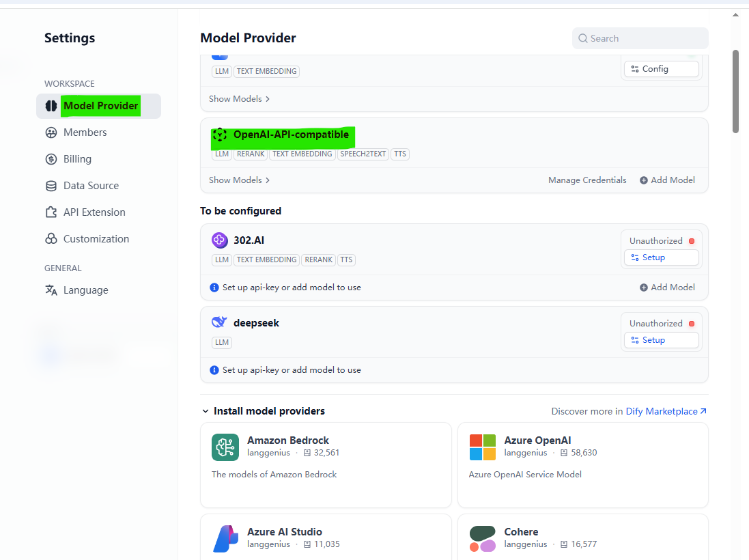This screenshot has height=560, width=749.
Task: Click the deepseek whale logo
Action: [219, 322]
